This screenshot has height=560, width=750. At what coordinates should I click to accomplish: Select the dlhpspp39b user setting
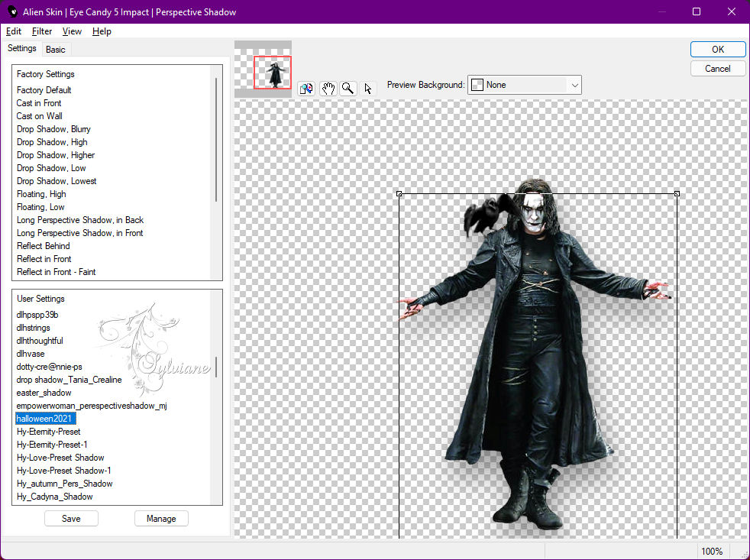pyautogui.click(x=37, y=315)
